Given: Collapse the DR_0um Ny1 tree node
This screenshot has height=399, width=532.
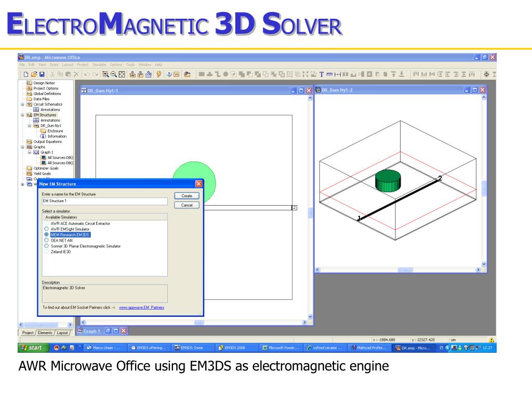Looking at the screenshot, I should pos(30,126).
